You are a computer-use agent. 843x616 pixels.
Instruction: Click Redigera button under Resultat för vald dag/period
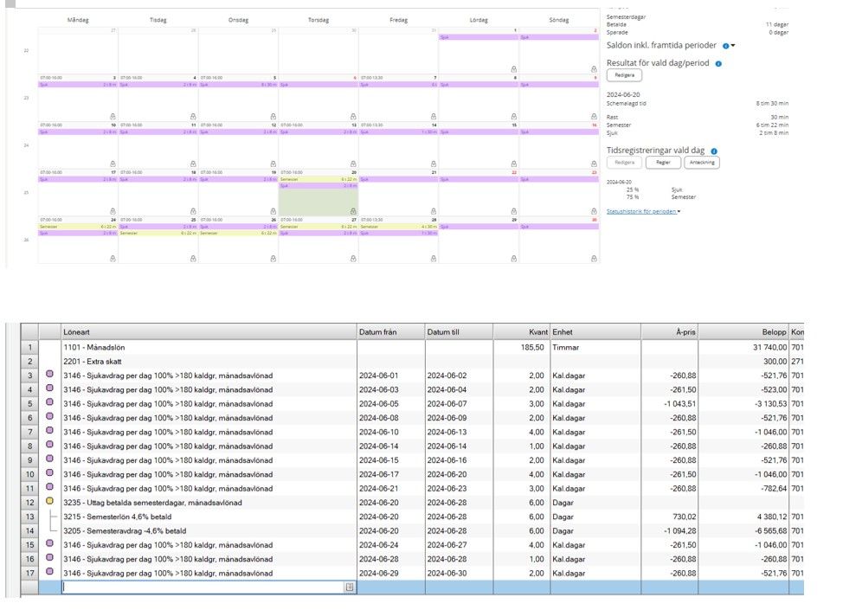pos(623,76)
